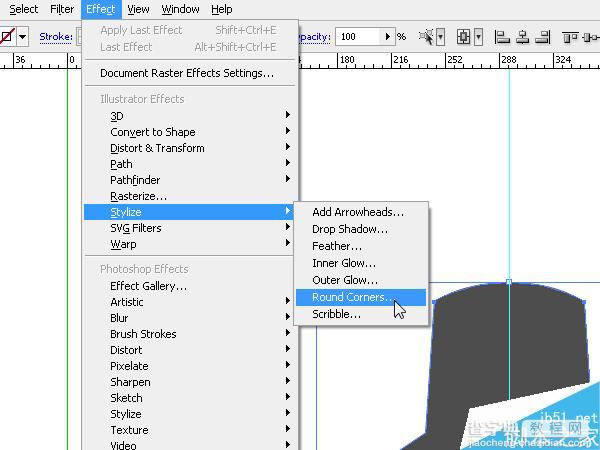Click the horizontal align center icon

tap(522, 37)
